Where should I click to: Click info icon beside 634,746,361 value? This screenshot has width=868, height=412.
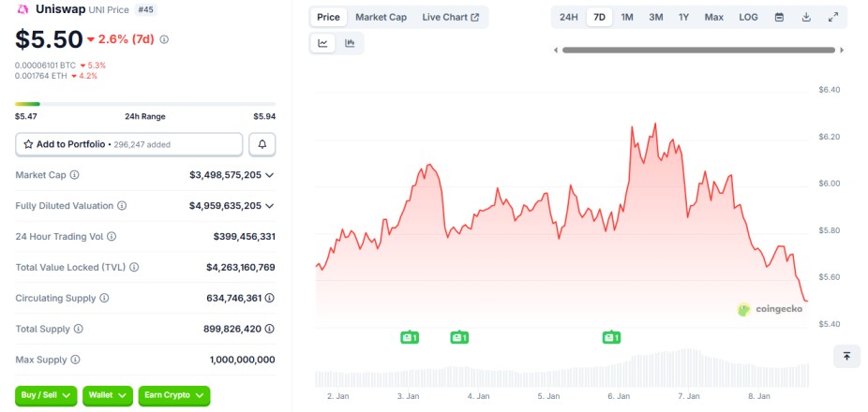pos(270,298)
